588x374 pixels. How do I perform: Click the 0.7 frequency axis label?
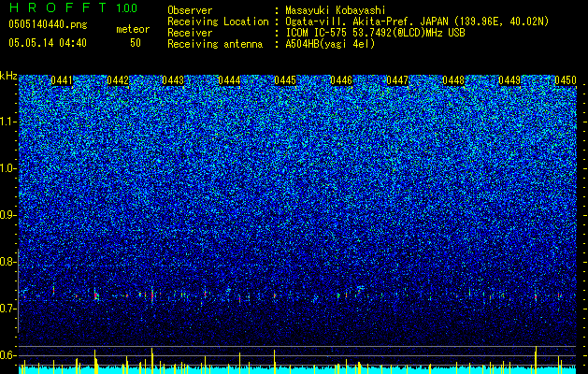pyautogui.click(x=8, y=309)
